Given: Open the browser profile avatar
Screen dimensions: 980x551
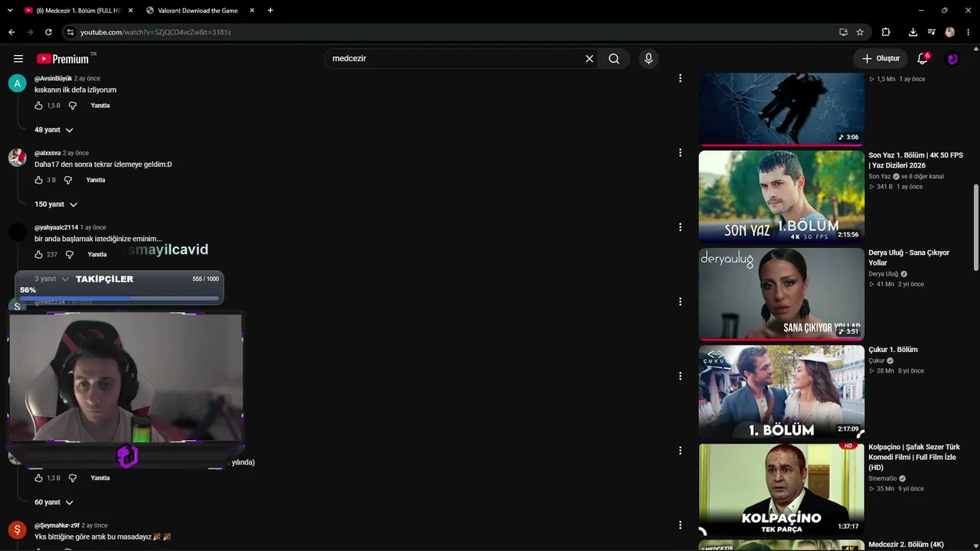Looking at the screenshot, I should 950,32.
